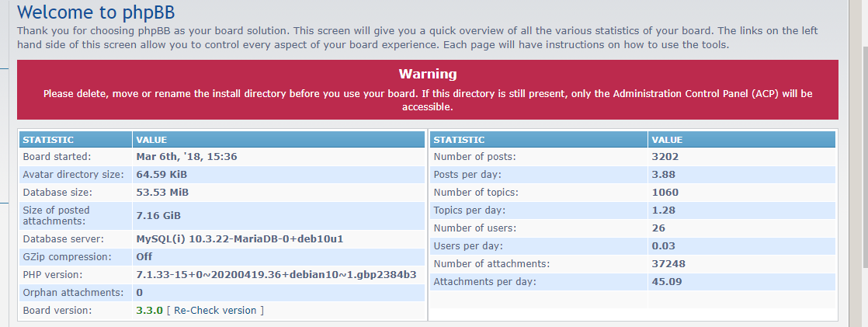Click the Size of posted attachments label

coord(56,215)
